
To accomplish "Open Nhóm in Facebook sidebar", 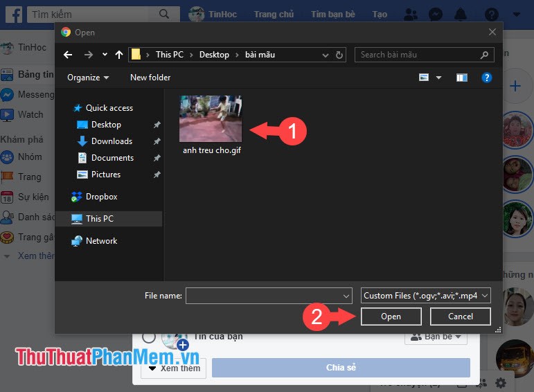I will (x=21, y=157).
